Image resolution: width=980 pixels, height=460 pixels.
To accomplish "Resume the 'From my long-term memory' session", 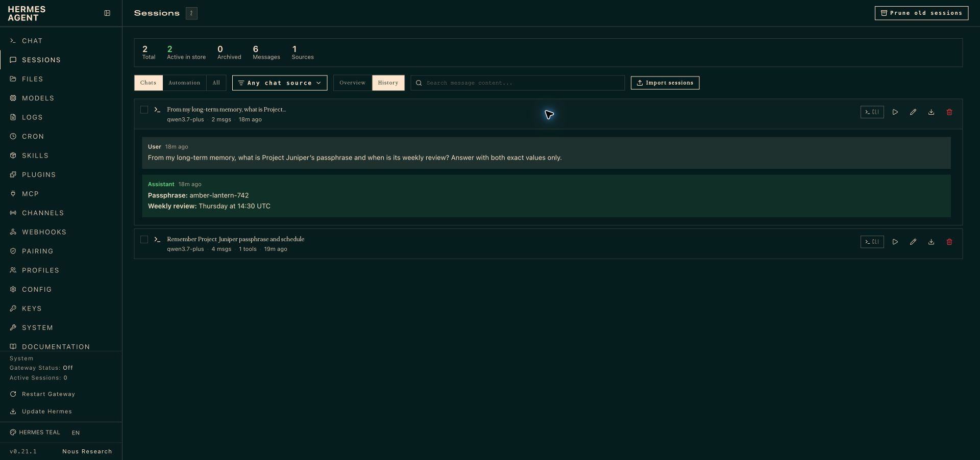I will pyautogui.click(x=895, y=112).
